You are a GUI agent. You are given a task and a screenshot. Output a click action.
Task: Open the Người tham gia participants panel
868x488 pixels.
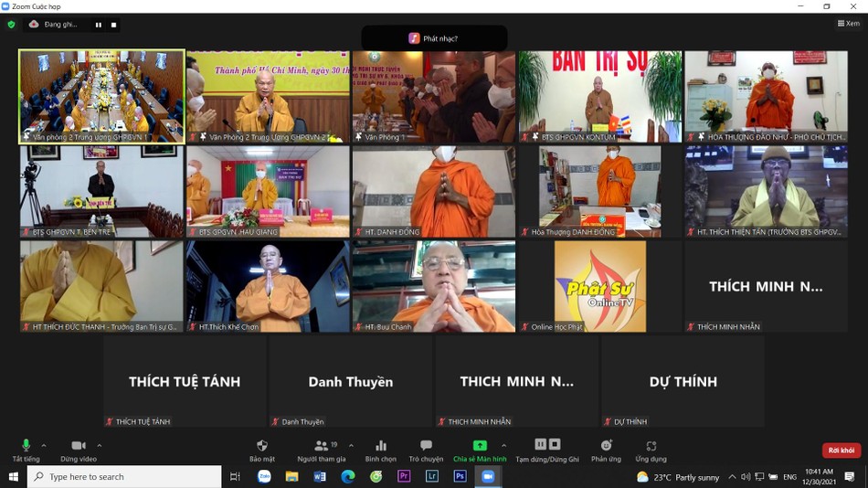(321, 449)
